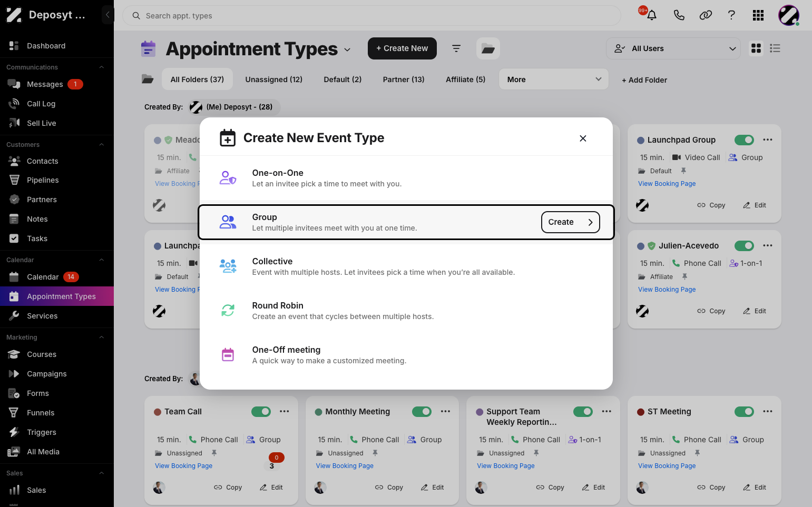Toggle the Team Call switch

click(261, 412)
